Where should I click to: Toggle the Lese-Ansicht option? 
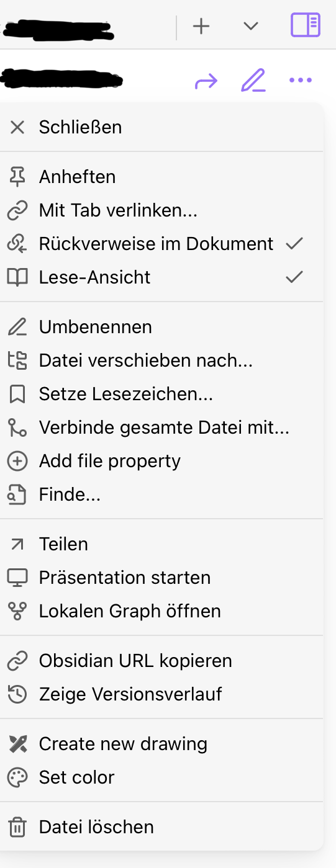161,277
